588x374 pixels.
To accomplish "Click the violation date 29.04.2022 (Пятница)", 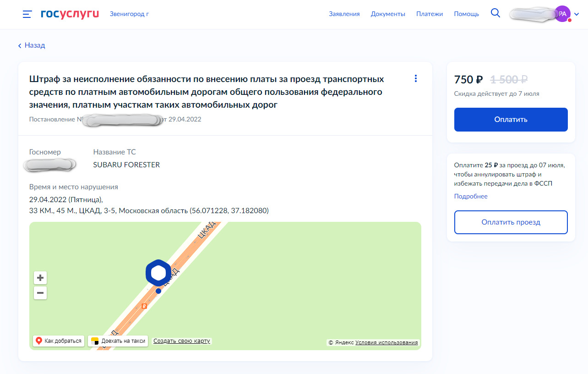I will pyautogui.click(x=66, y=200).
